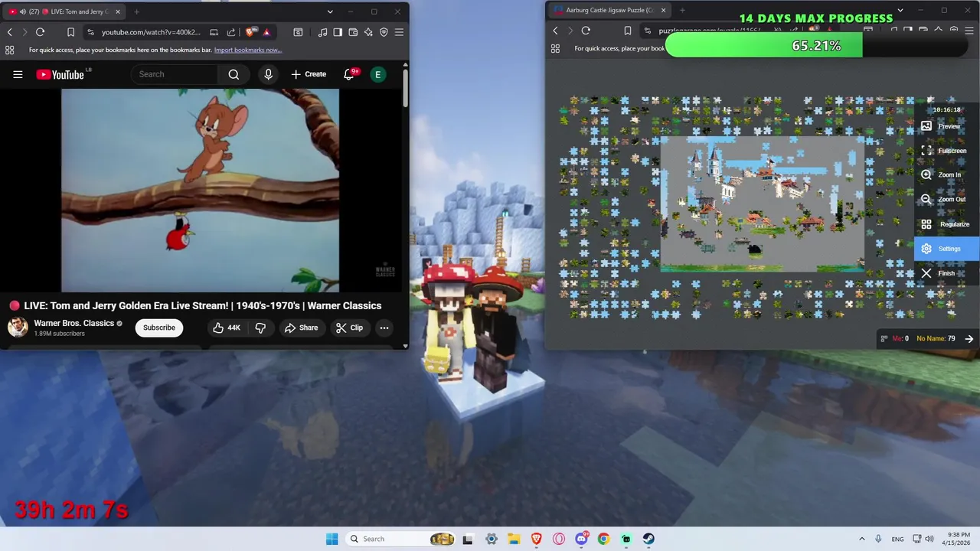Open YouTube notifications bell

click(349, 74)
